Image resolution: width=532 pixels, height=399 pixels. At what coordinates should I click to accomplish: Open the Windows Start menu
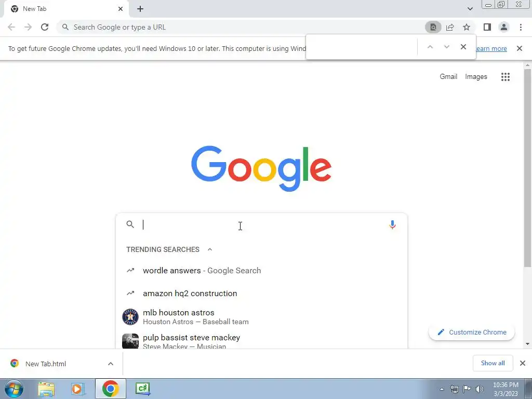pos(14,389)
